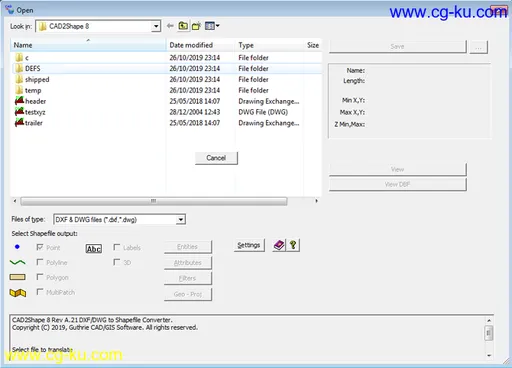Open the View menu icon
Viewport: 512px width, 368px height.
[212, 26]
